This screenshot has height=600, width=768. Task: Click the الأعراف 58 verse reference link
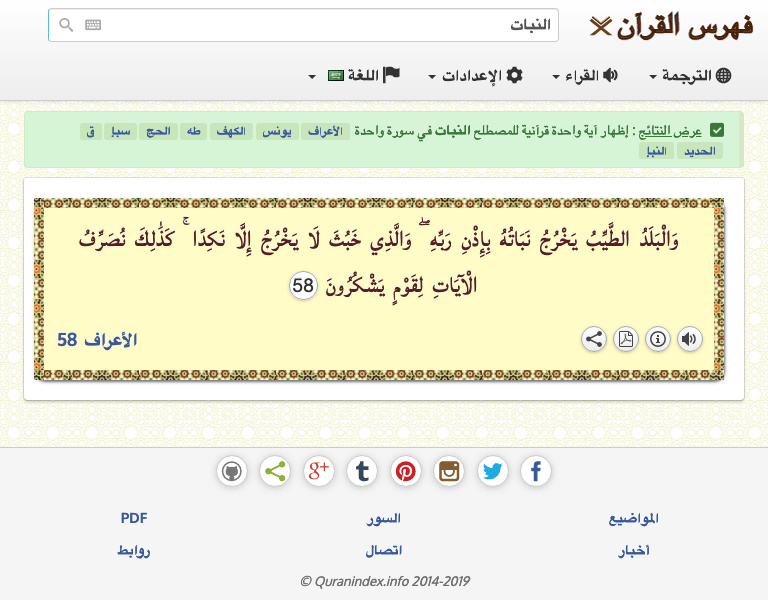(x=97, y=340)
